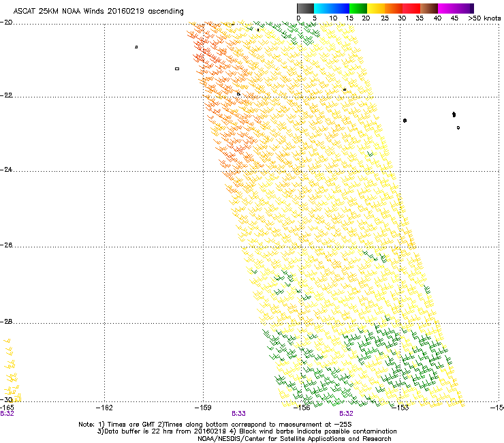Image resolution: width=504 pixels, height=443 pixels.
Task: Click the longitude label -153
Action: (x=400, y=408)
